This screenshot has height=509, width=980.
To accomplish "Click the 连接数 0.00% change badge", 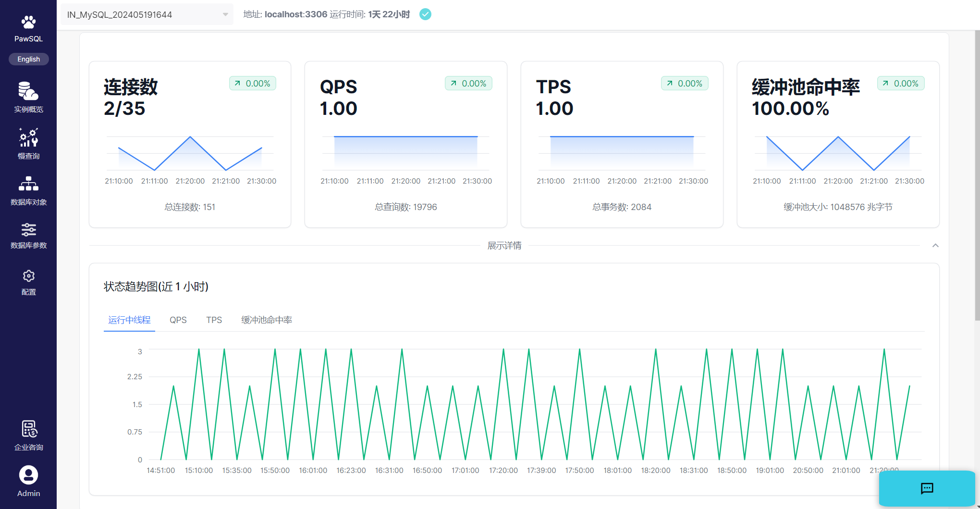I will click(253, 84).
